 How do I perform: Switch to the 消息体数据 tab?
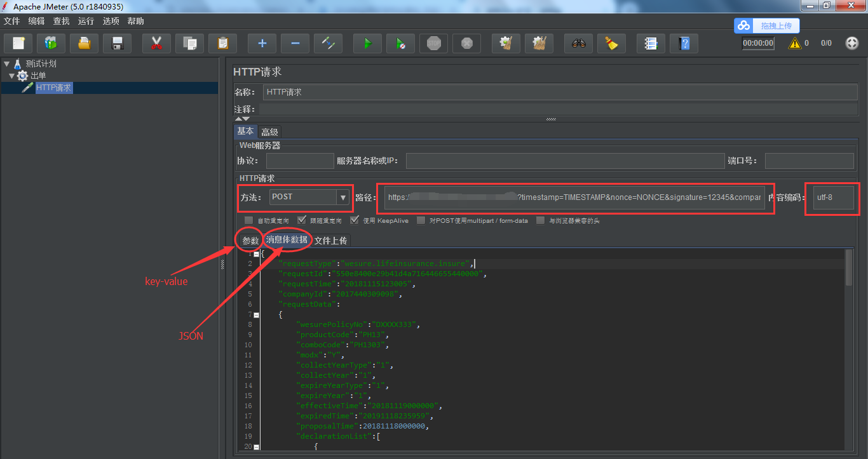tap(287, 240)
